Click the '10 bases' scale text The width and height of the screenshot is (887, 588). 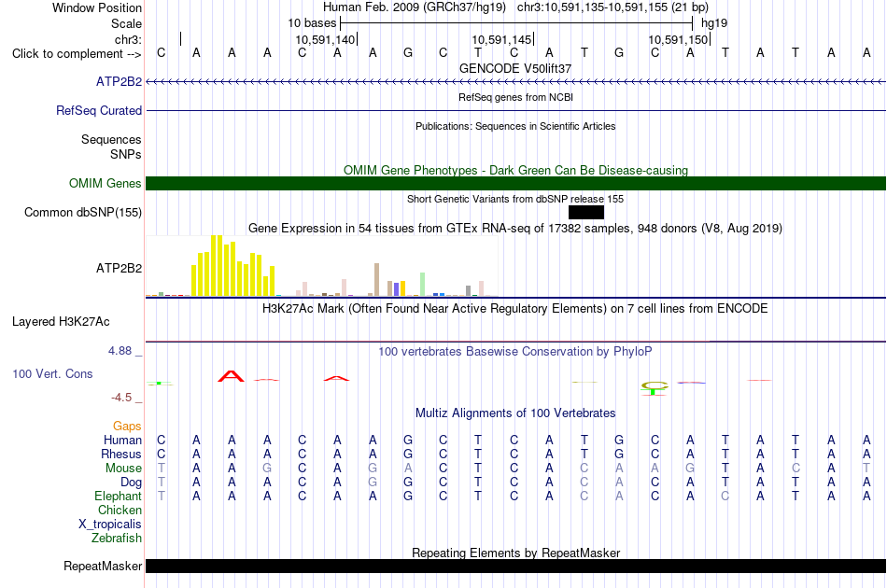(x=312, y=23)
